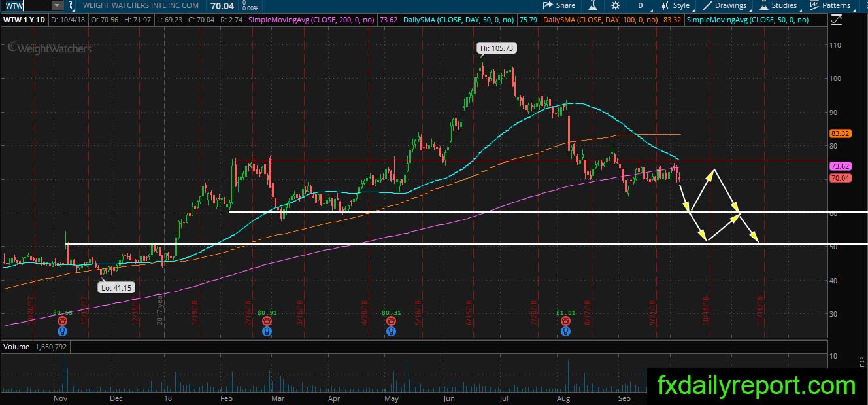Image resolution: width=868 pixels, height=405 pixels.
Task: Click the 73.62 price axis bubble
Action: point(839,167)
